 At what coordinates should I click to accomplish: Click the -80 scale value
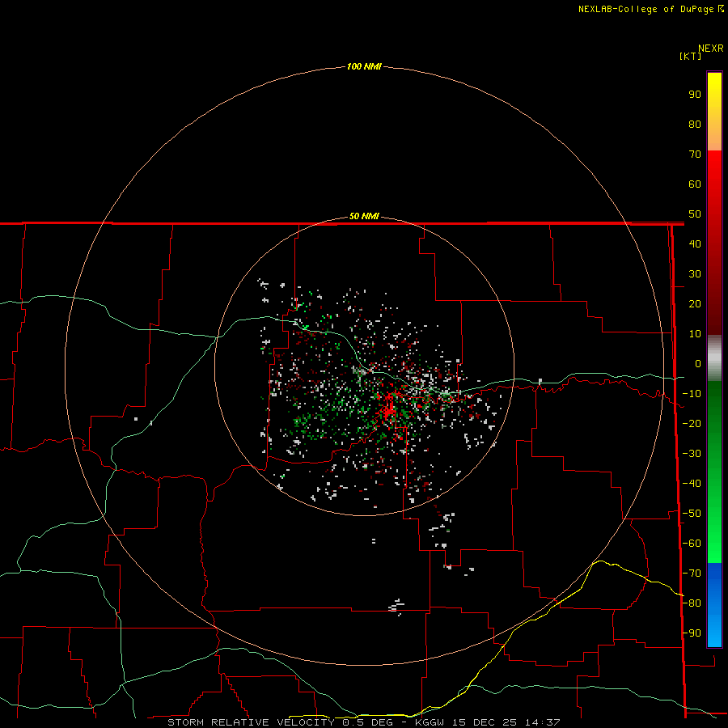coord(692,603)
